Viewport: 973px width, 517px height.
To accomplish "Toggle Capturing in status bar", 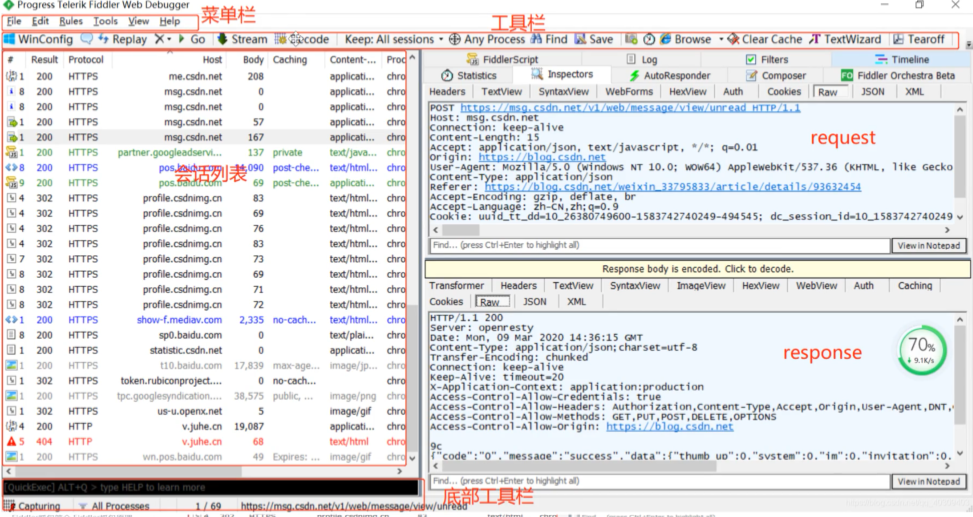I will pyautogui.click(x=32, y=506).
